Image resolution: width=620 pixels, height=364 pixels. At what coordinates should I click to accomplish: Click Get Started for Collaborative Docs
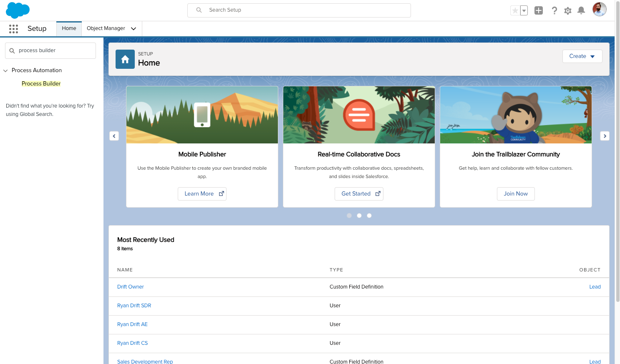tap(359, 194)
